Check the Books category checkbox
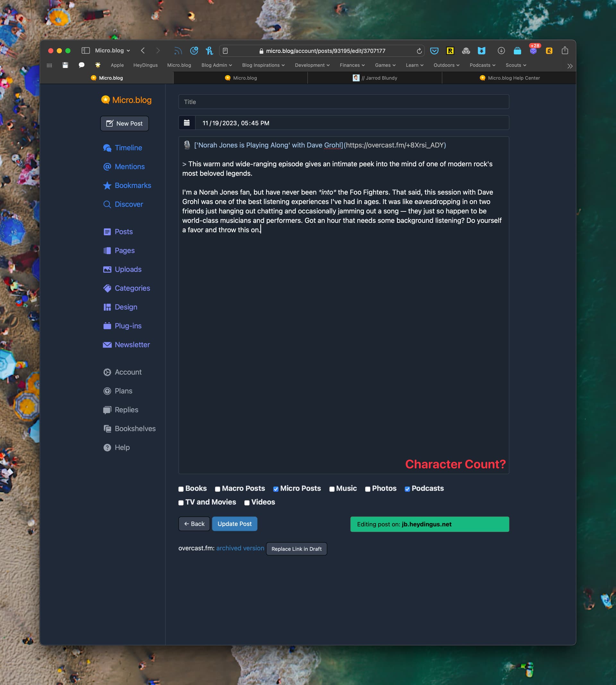This screenshot has width=616, height=685. tap(181, 489)
